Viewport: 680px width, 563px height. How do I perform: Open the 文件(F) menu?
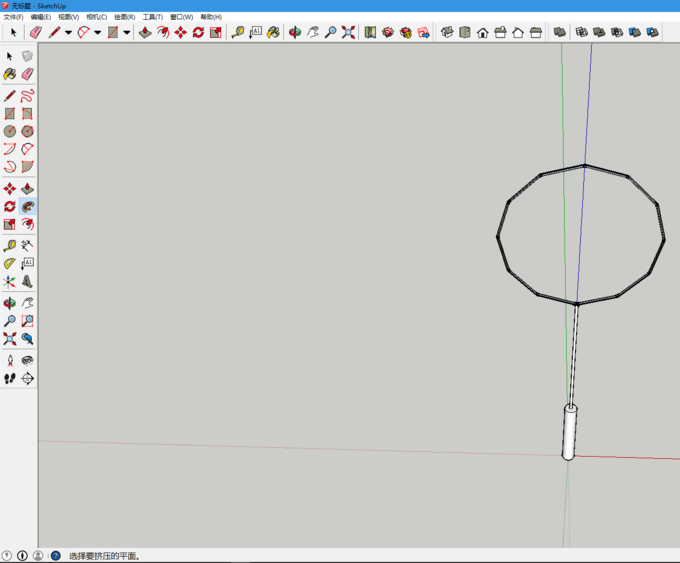coord(13,17)
